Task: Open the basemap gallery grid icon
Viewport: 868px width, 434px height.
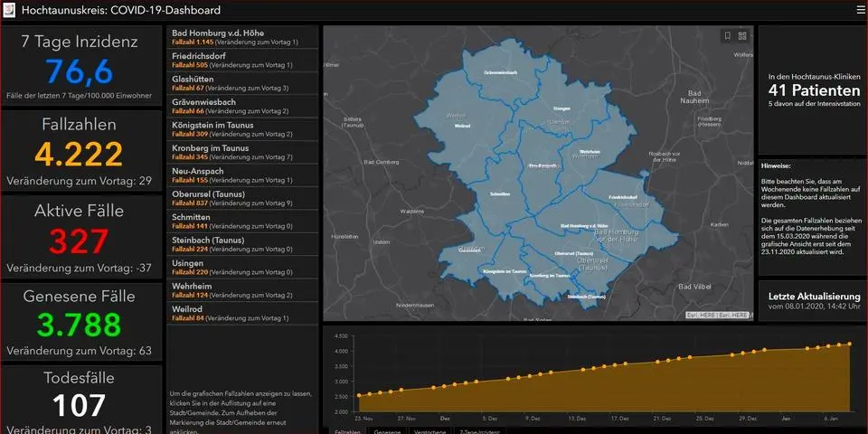Action: [742, 36]
